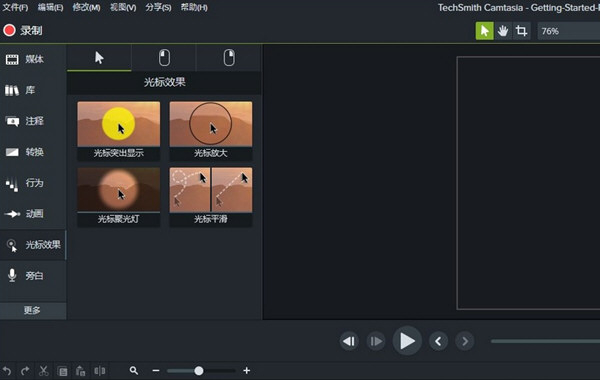600x380 pixels.
Task: Select the 光标聚光灯 effect thumbnail
Action: [x=119, y=197]
